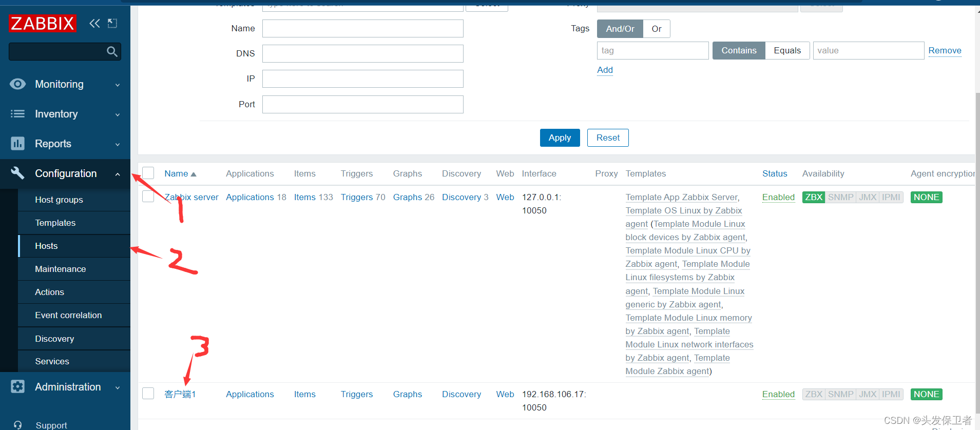Toggle Enabled status for 客户端1

point(778,394)
